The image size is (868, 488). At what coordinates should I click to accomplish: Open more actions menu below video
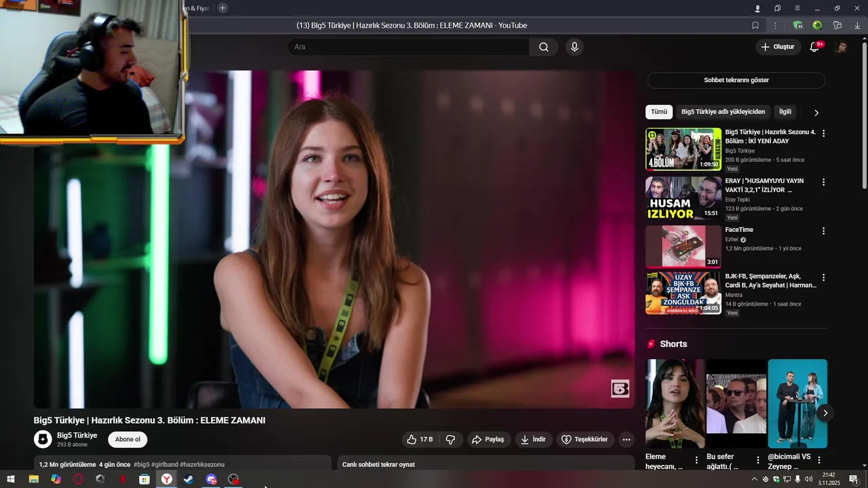627,439
